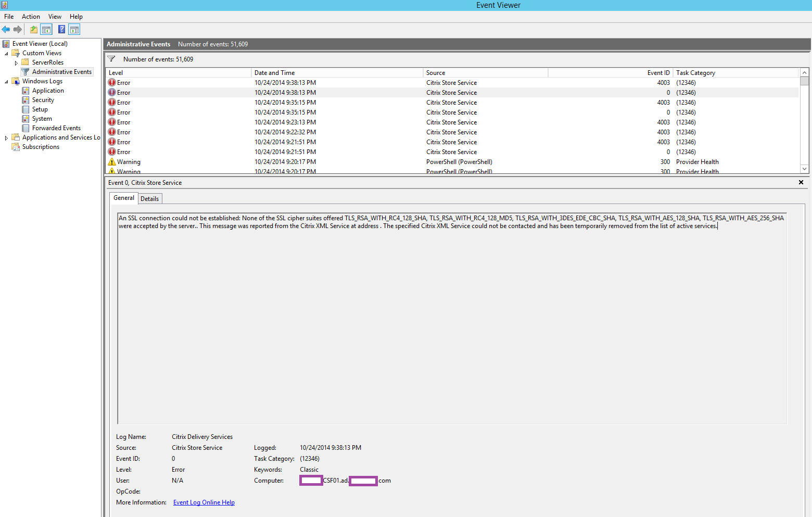Select the 9:35:15 PM event with ID 4003

coord(452,103)
